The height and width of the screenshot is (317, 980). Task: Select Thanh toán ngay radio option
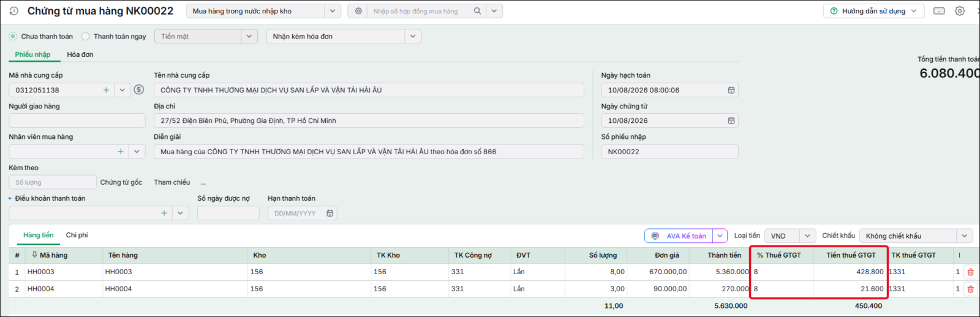click(x=86, y=36)
